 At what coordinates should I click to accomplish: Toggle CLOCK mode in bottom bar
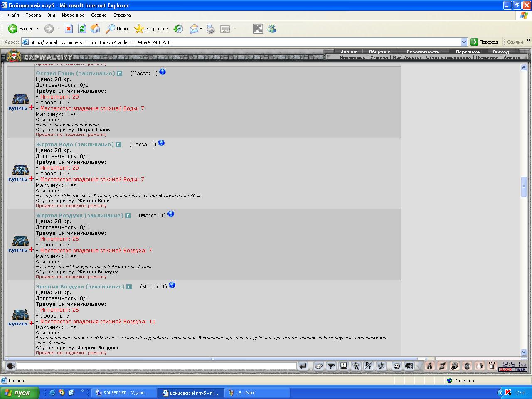tap(506, 369)
